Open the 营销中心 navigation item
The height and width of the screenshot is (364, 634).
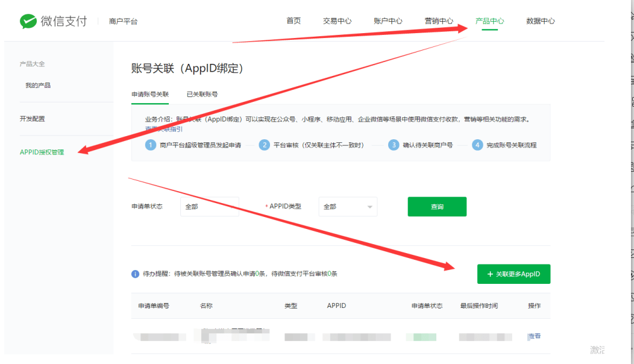coord(439,21)
